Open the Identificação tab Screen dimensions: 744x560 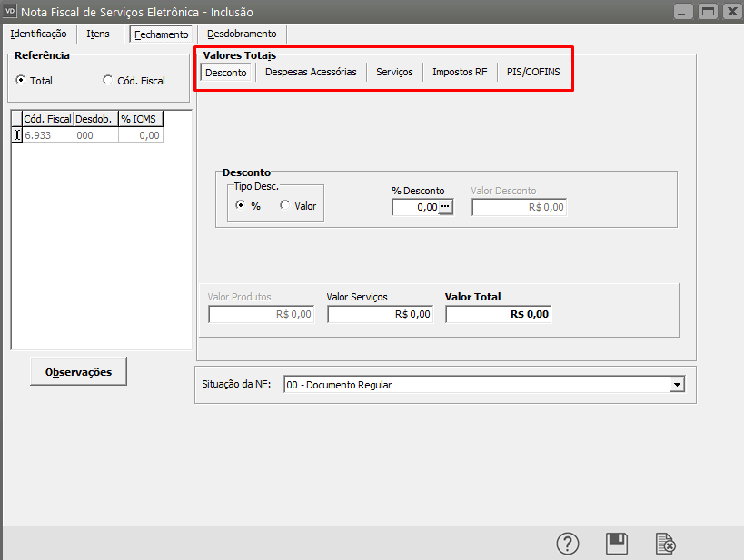tap(38, 34)
